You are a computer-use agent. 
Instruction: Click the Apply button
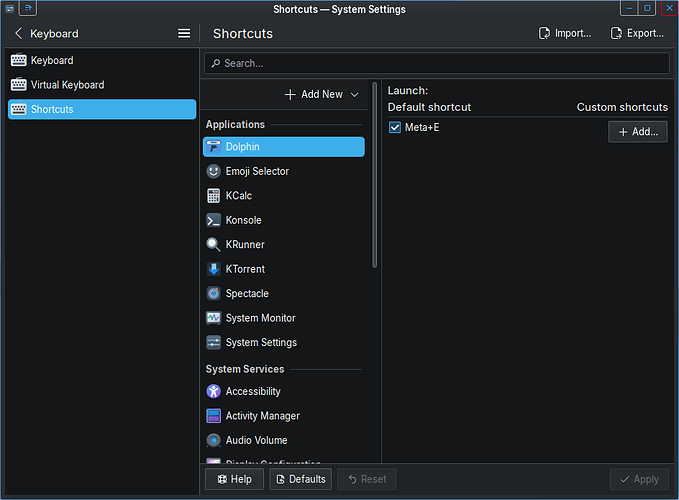[x=639, y=479]
